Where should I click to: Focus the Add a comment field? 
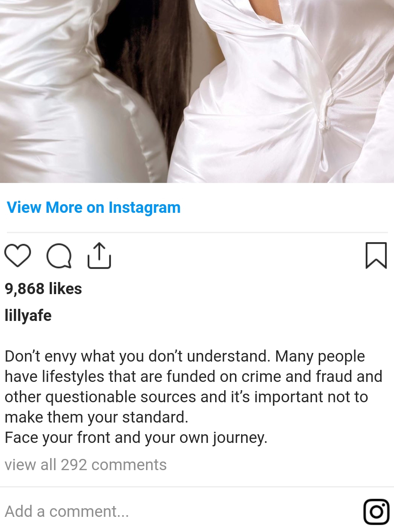181,512
